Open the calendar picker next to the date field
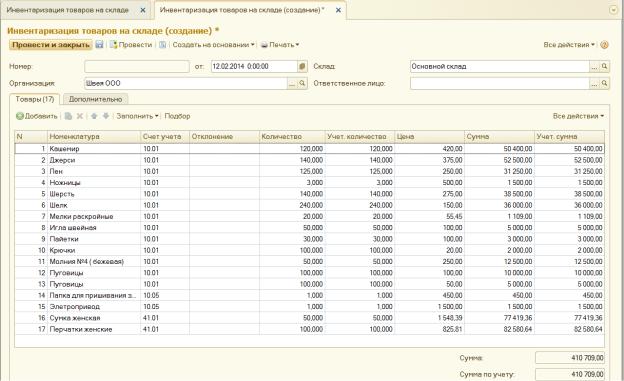 tap(302, 66)
